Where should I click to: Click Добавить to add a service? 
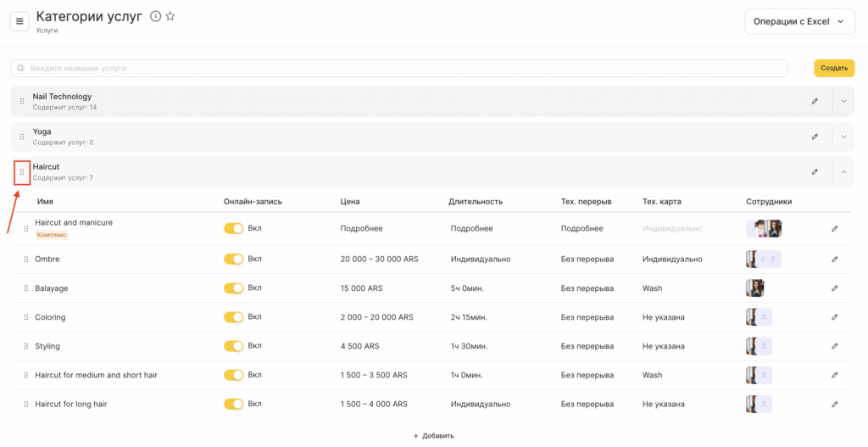click(433, 436)
